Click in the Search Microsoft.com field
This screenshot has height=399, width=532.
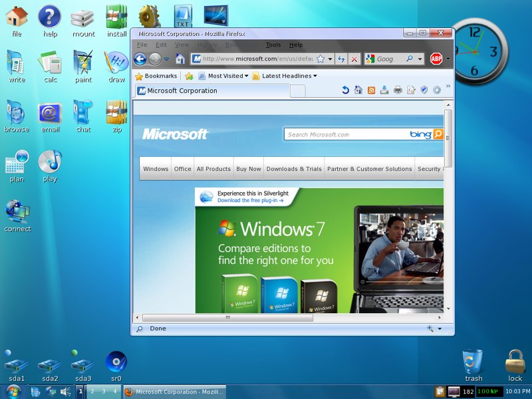[346, 134]
